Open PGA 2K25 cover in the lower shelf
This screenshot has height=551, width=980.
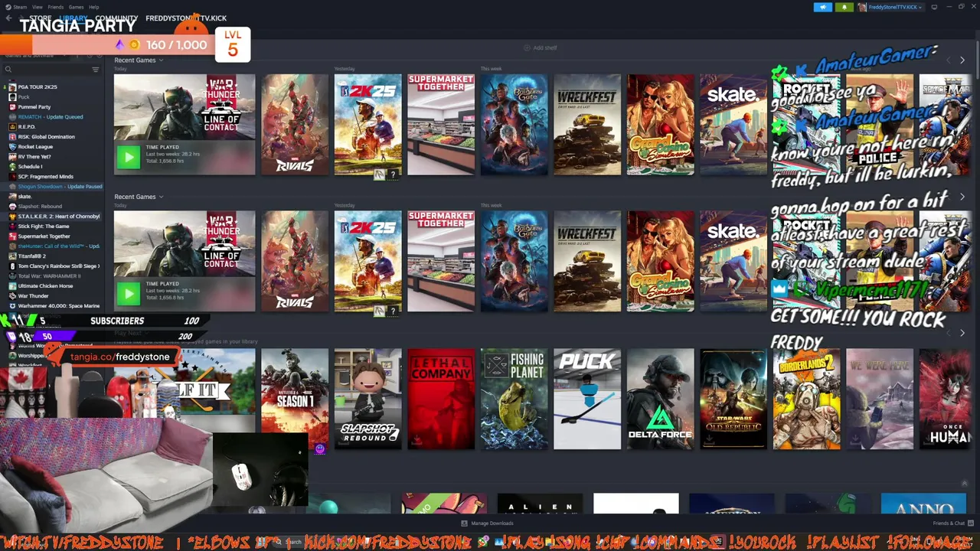coord(367,262)
